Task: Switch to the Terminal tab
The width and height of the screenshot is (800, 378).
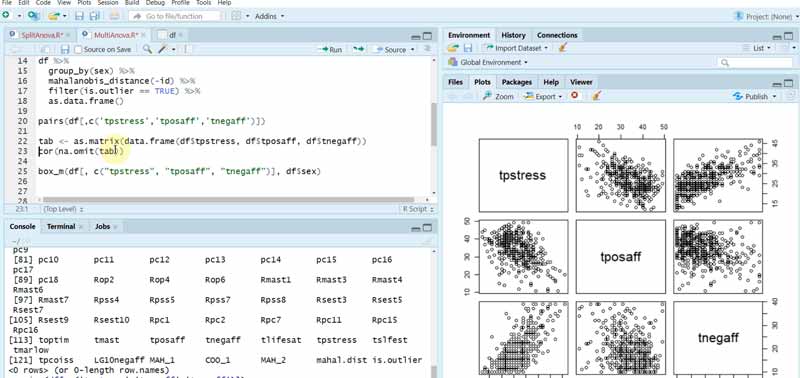Action: (x=61, y=226)
